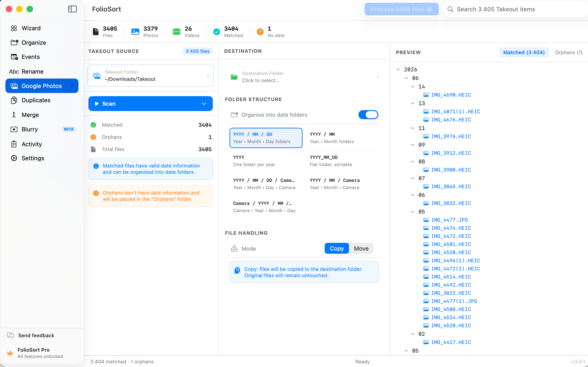Screen dimensions: 588x367
Task: Click the orange Orphans status icon
Action: (93, 137)
